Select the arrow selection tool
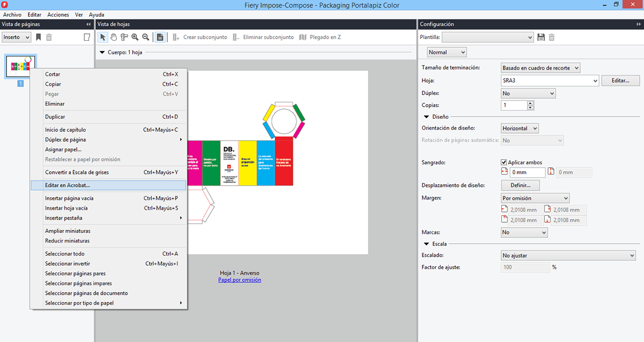This screenshot has height=342, width=644. tap(103, 37)
